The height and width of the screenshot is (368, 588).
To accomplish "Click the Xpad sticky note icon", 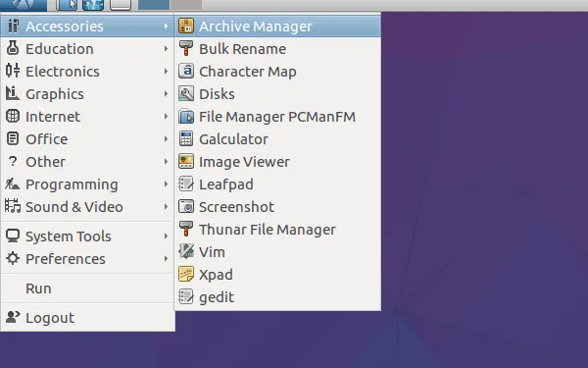I will 186,274.
